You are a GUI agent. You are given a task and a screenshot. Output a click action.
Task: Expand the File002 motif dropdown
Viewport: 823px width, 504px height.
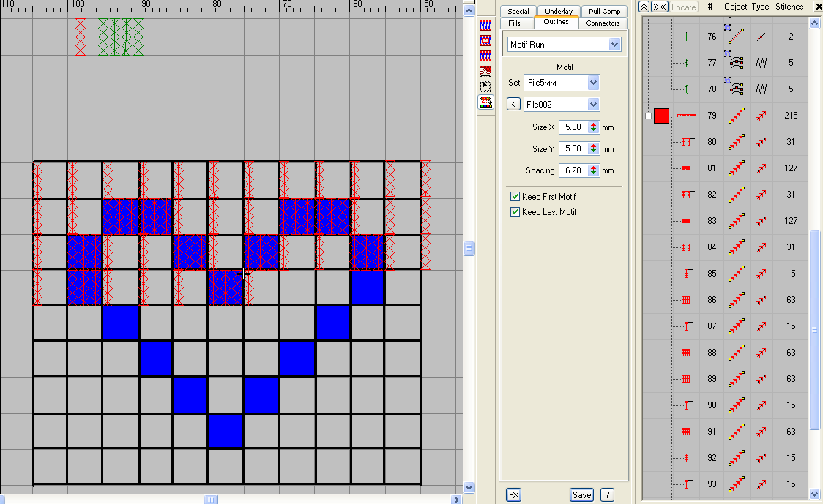pos(593,104)
